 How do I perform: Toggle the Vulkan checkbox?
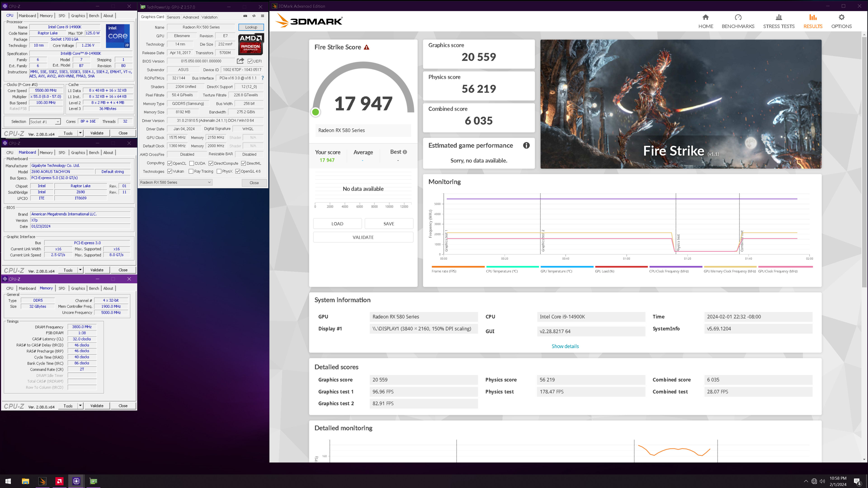tap(170, 171)
